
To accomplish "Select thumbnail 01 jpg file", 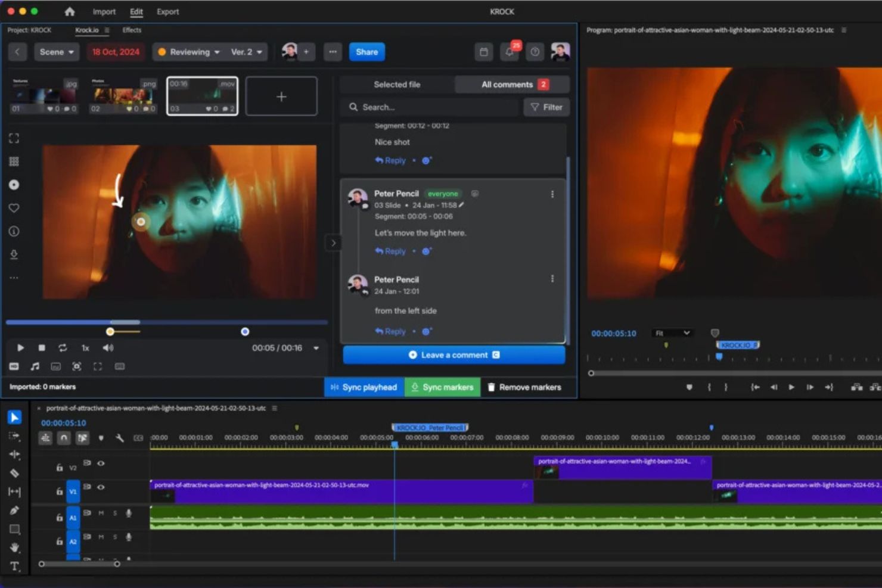I will click(x=45, y=95).
